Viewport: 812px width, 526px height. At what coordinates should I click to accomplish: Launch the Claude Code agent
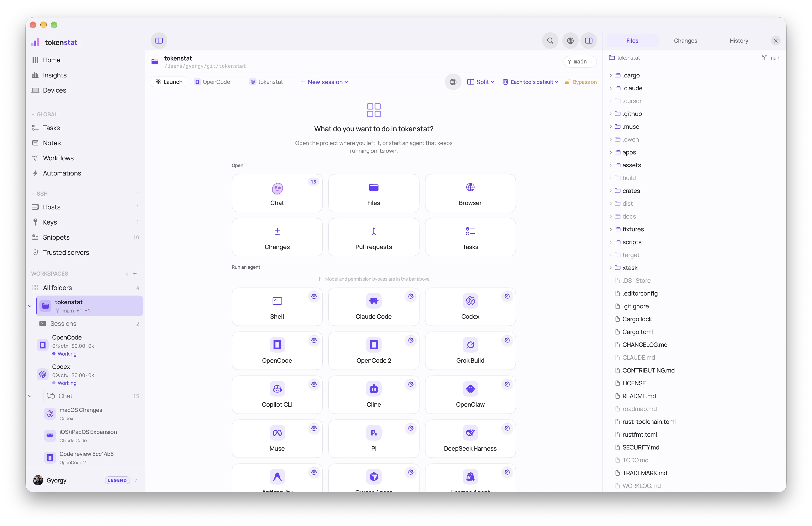coord(374,307)
